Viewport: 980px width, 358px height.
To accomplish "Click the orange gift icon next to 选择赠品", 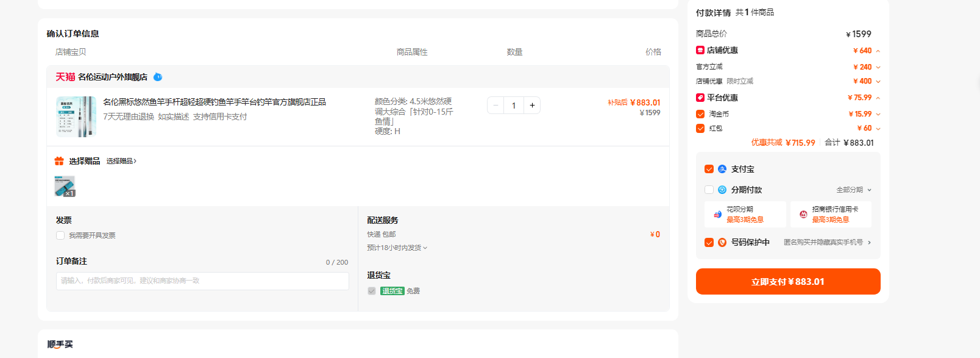I will point(59,161).
